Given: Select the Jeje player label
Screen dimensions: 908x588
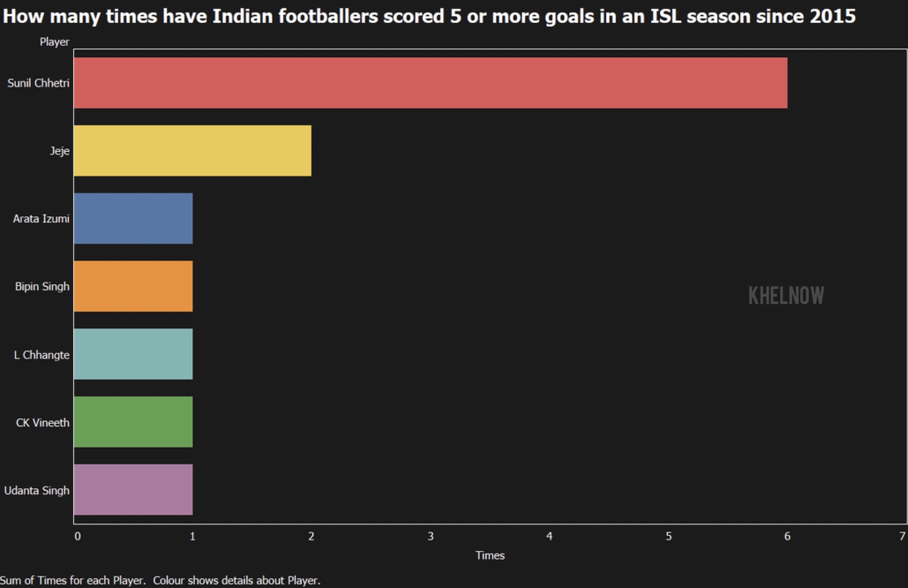Looking at the screenshot, I should [60, 151].
